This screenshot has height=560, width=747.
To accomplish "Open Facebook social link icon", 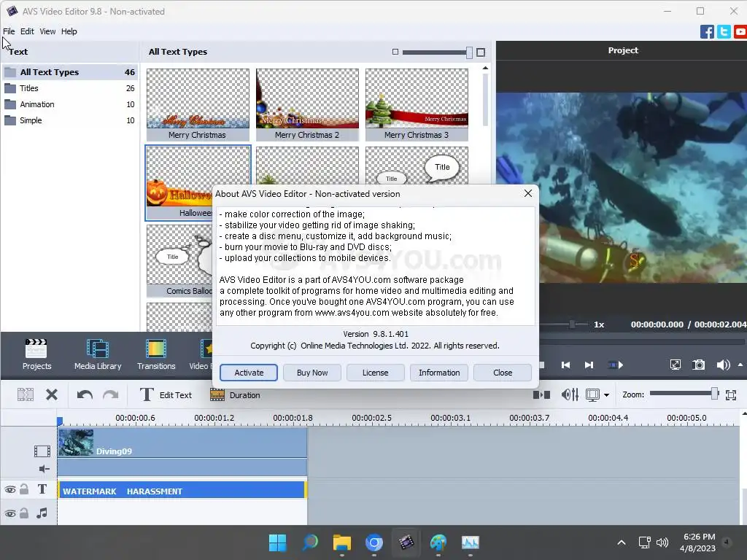I will 707,32.
